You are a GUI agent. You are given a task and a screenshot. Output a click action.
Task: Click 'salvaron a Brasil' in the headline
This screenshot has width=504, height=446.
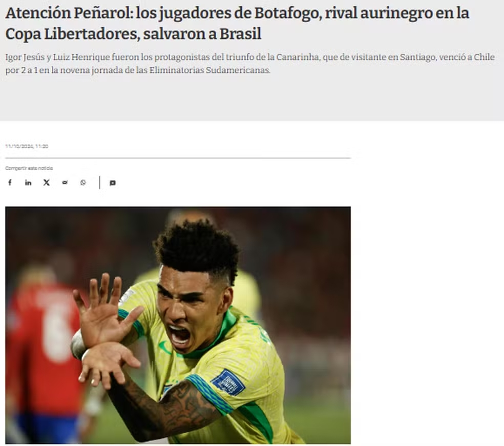click(x=202, y=34)
